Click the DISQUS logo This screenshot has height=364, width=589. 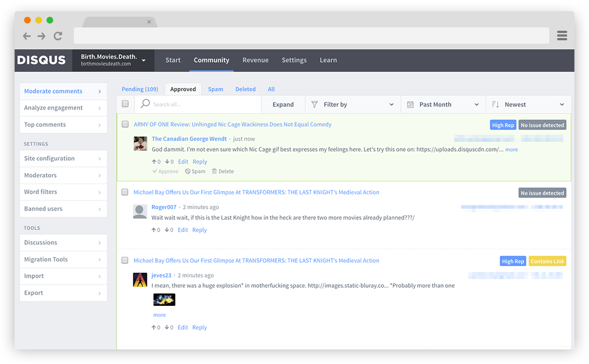pyautogui.click(x=41, y=60)
